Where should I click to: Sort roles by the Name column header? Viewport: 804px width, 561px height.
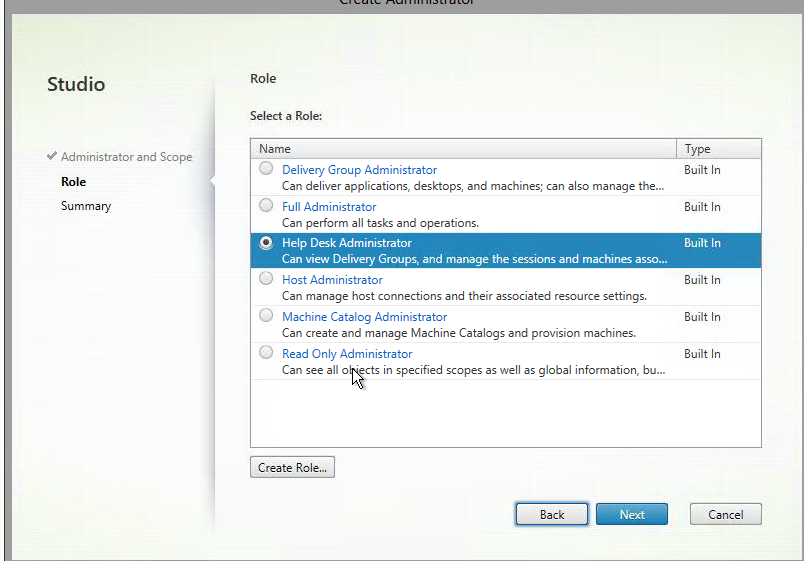pyautogui.click(x=464, y=149)
